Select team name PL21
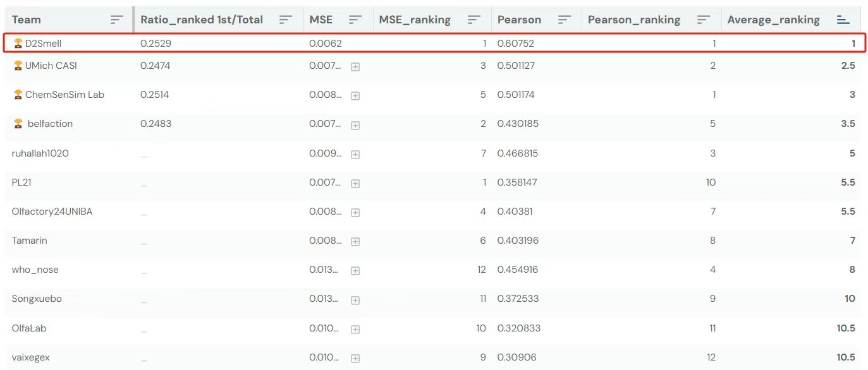The width and height of the screenshot is (868, 370). coord(21,182)
